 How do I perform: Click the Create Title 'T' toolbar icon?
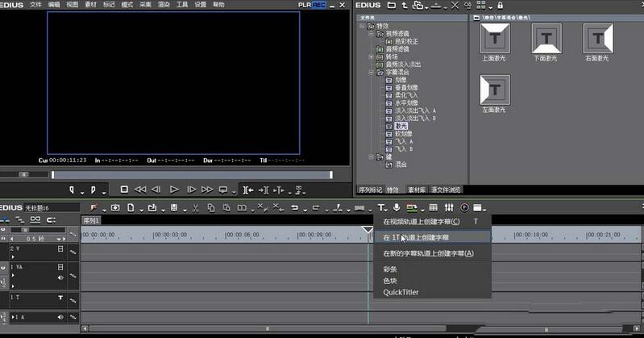pos(382,208)
